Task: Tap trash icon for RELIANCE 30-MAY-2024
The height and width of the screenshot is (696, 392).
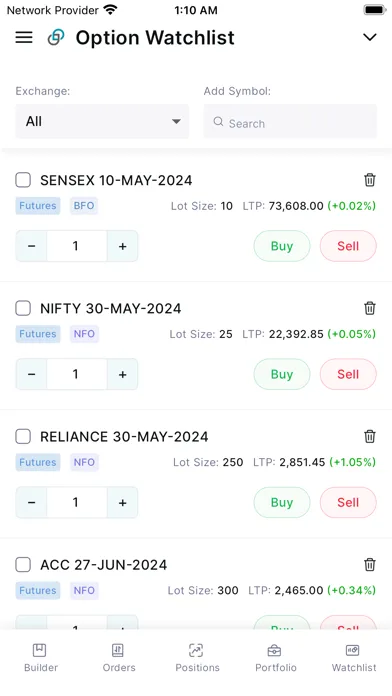Action: click(370, 436)
